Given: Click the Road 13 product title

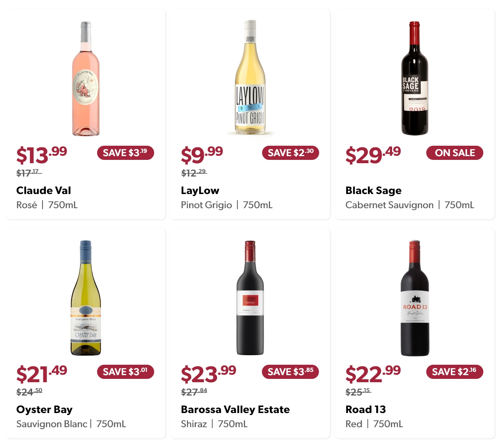Looking at the screenshot, I should [x=365, y=409].
